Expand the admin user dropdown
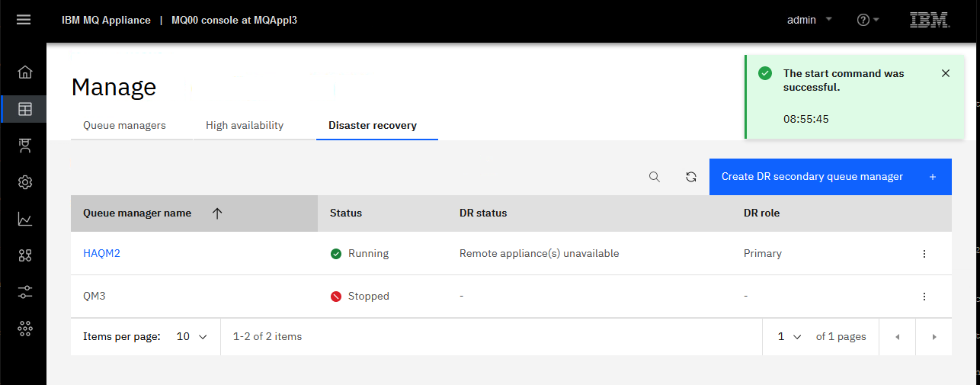Screen dimensions: 980x385 (809, 20)
